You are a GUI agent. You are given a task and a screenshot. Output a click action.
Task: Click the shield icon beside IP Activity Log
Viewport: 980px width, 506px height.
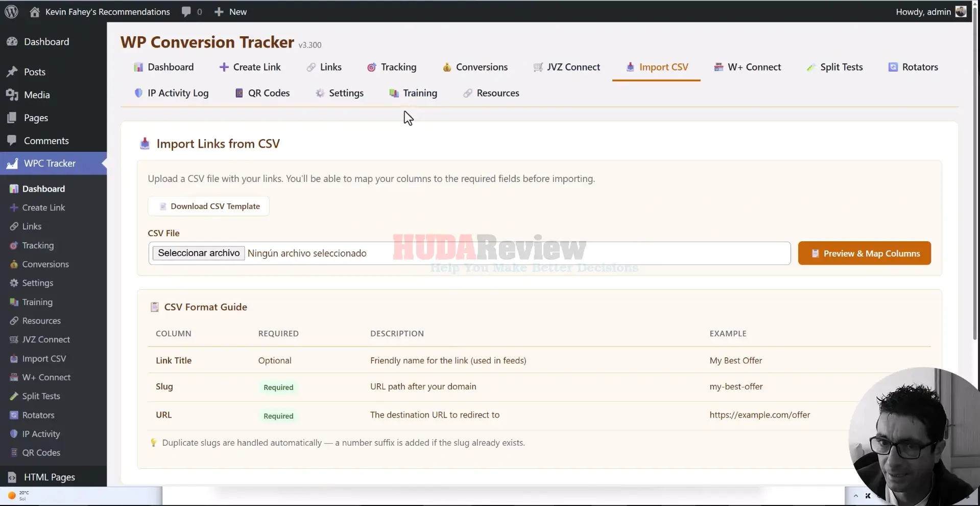tap(138, 93)
